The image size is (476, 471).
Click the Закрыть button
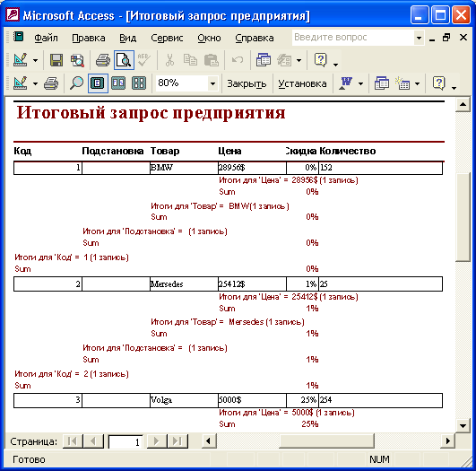247,83
